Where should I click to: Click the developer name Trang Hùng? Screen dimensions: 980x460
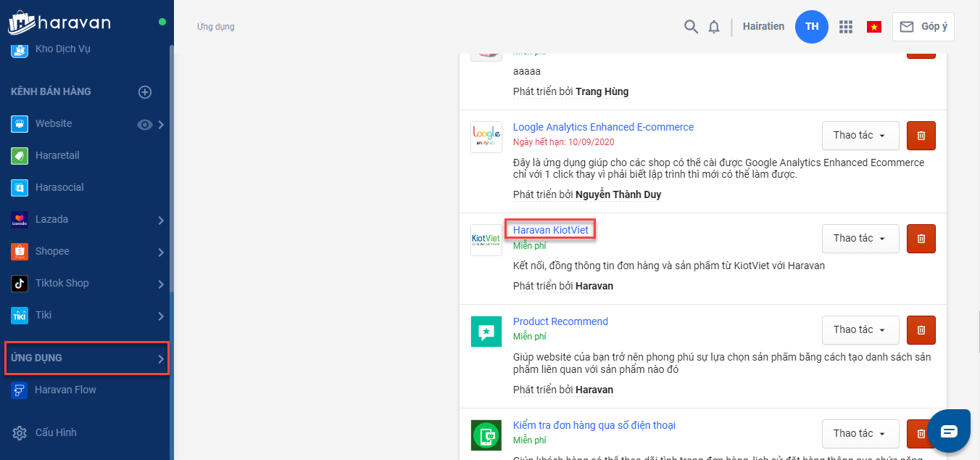pos(602,91)
